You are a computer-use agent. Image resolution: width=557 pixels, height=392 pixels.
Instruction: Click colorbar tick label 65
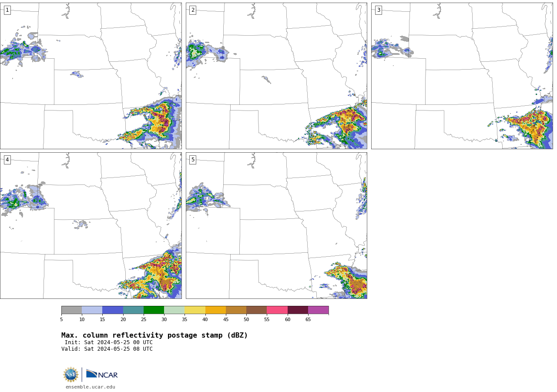point(308,320)
